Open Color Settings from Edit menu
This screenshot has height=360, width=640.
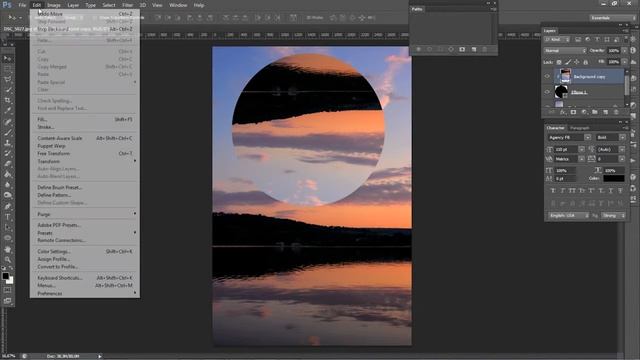click(x=84, y=251)
